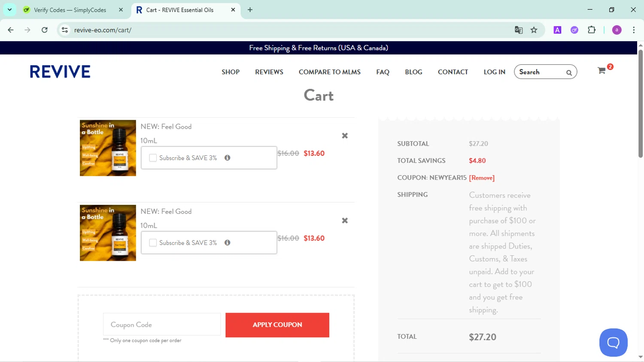
Task: Open the round purple extension icon
Action: click(x=574, y=30)
